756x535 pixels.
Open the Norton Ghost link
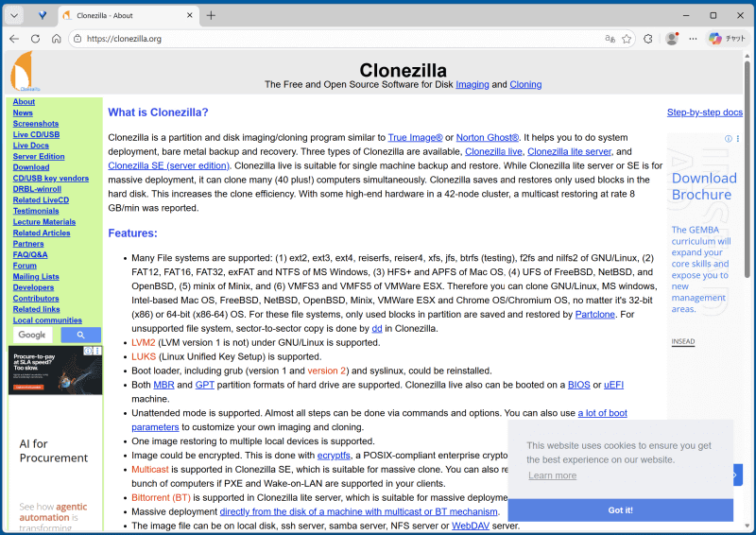(488, 137)
